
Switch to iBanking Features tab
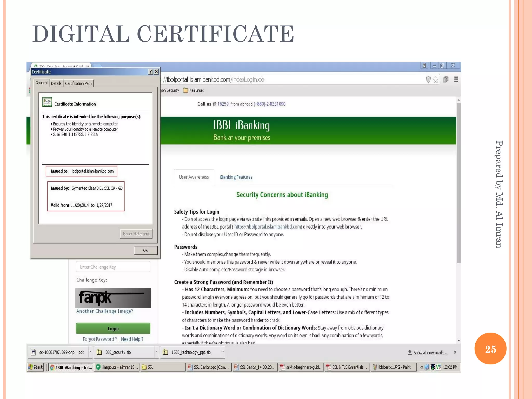tap(236, 177)
